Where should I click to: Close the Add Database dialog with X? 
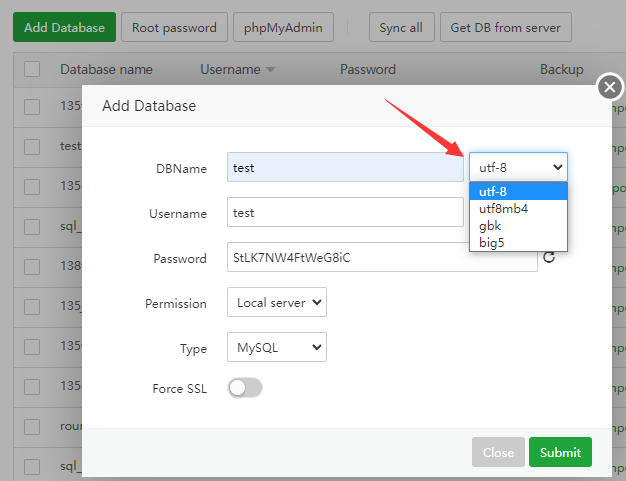[x=610, y=88]
